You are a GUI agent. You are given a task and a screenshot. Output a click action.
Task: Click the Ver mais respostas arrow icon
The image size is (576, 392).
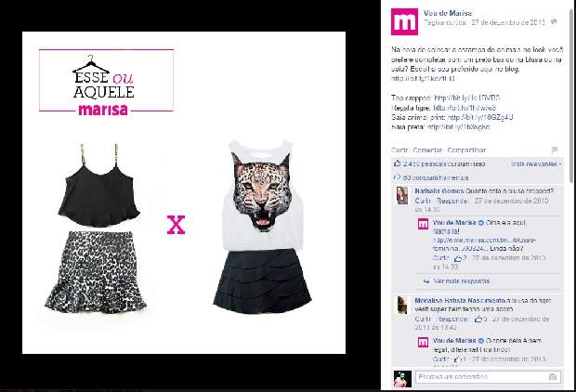click(x=426, y=281)
